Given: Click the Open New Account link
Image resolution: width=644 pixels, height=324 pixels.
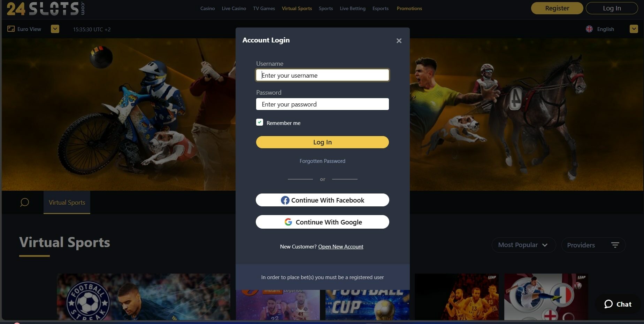Looking at the screenshot, I should pyautogui.click(x=340, y=247).
